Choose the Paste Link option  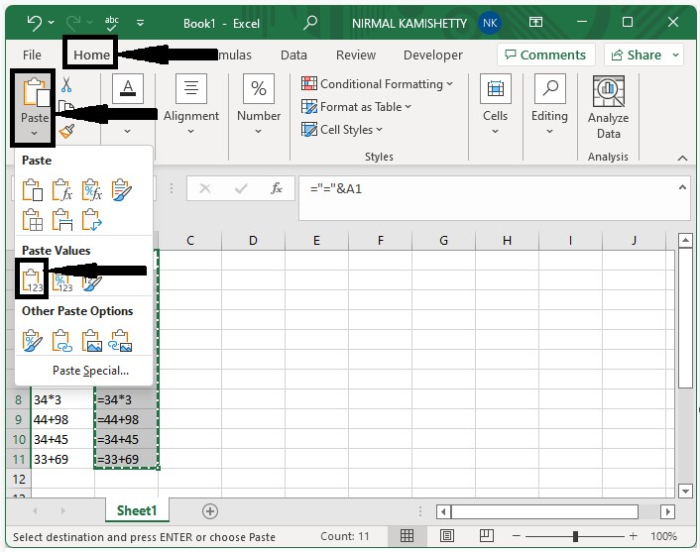pos(62,341)
